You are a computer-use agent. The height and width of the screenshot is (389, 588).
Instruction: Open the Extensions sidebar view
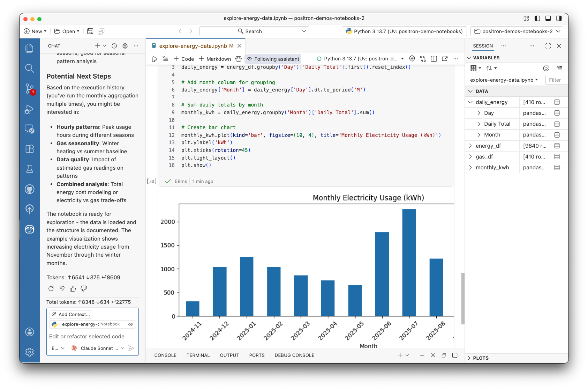[x=30, y=149]
